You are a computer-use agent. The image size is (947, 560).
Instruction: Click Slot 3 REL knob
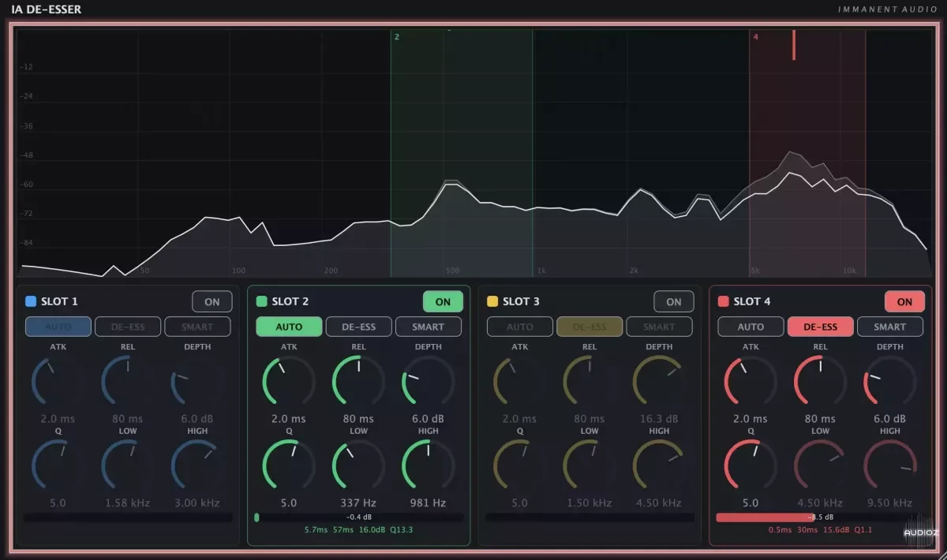pos(590,382)
